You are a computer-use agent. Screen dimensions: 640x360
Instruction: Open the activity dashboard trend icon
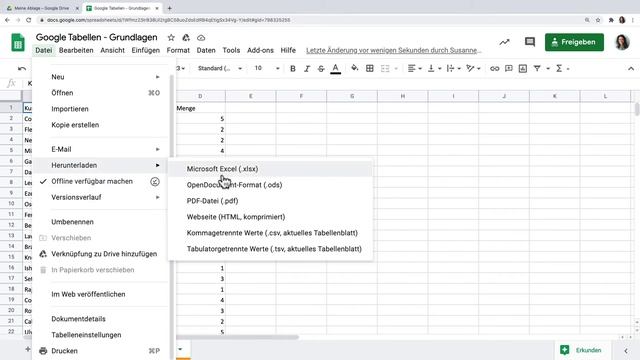click(x=504, y=42)
